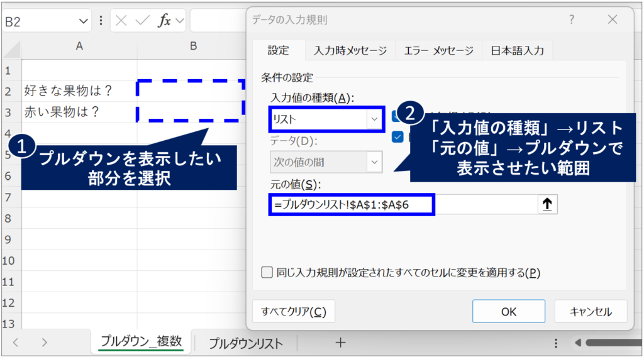Open the Insert Function fx icon

click(164, 21)
